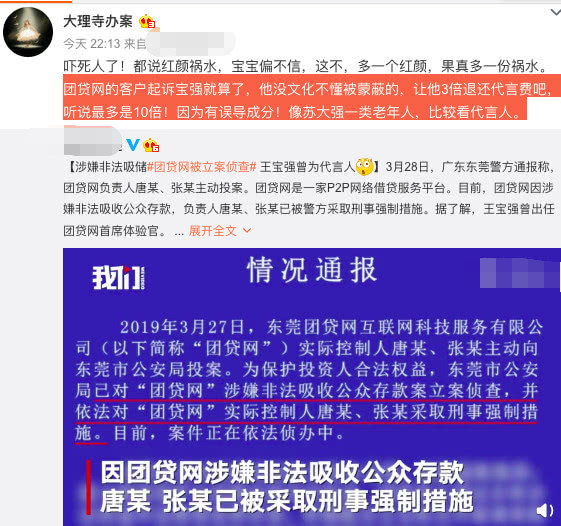Screen dimensions: 561x526
Task: Click the surprised emoji in the repost
Action: point(365,167)
